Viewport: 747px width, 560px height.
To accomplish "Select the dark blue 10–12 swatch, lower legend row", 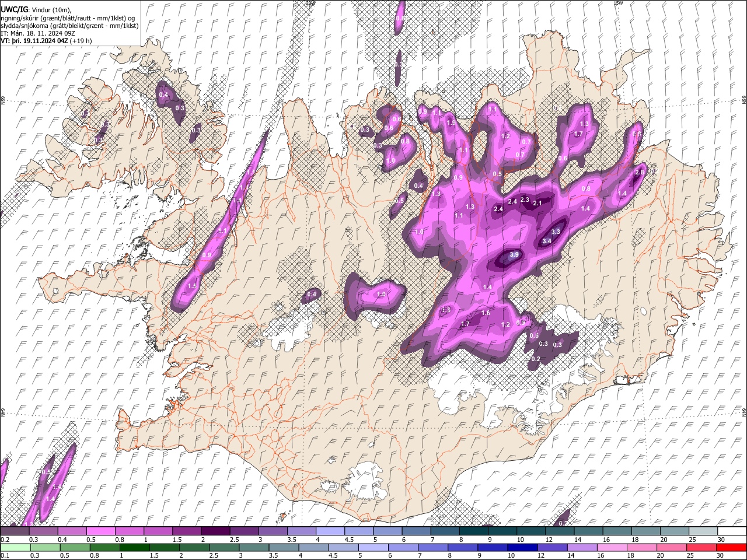I will (x=521, y=547).
